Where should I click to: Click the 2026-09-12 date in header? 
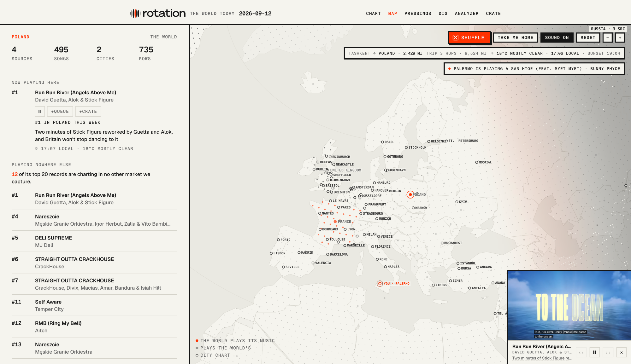point(255,14)
